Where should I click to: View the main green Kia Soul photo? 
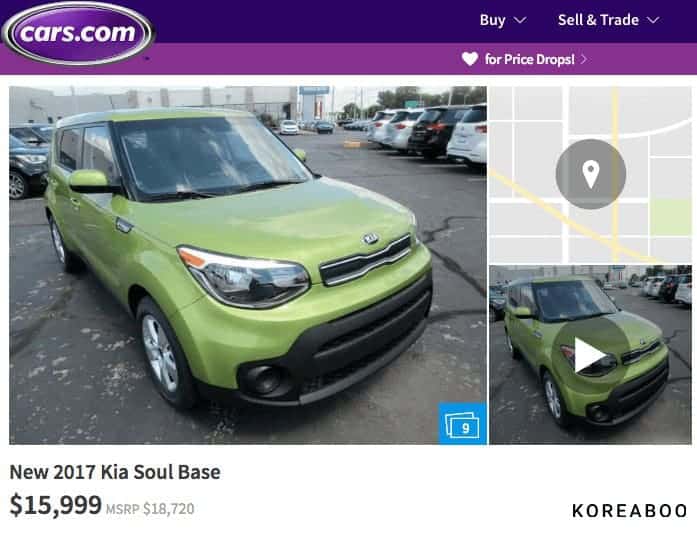click(x=248, y=265)
